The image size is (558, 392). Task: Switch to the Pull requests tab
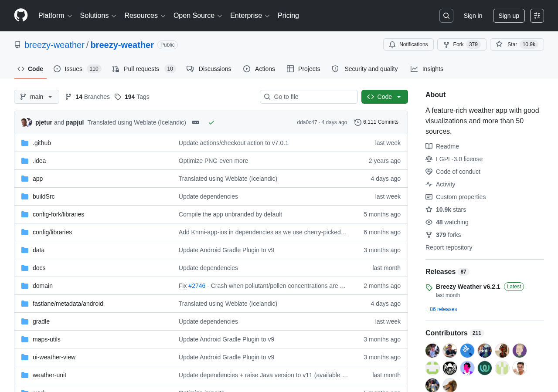pyautogui.click(x=144, y=69)
